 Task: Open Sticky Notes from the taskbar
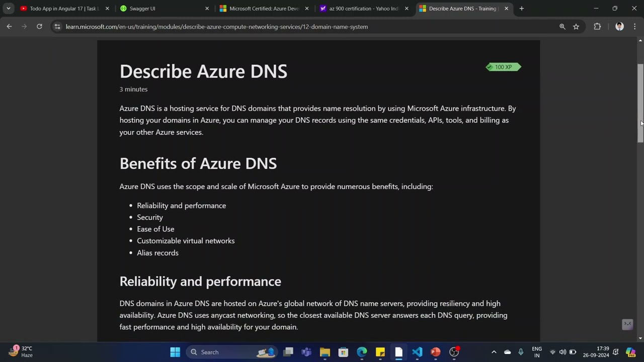click(380, 352)
